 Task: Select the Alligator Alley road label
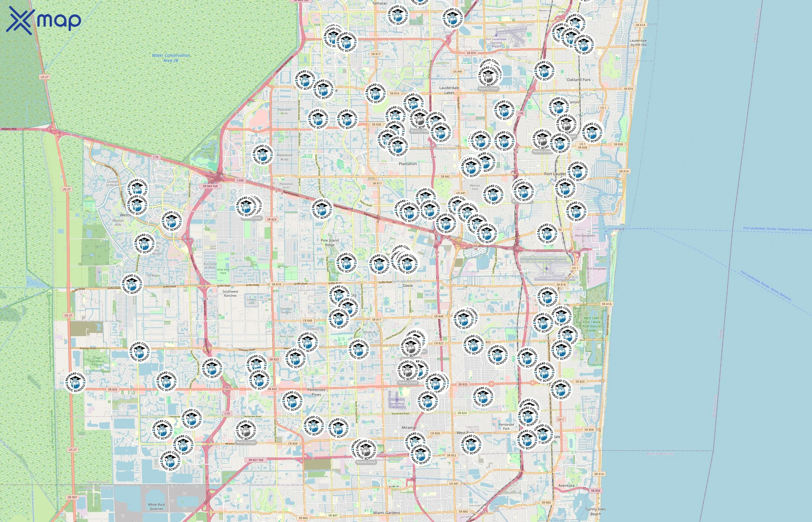9,129
